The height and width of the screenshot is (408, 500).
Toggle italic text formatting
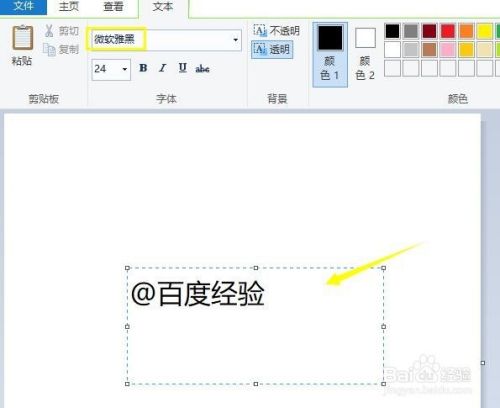(x=163, y=68)
